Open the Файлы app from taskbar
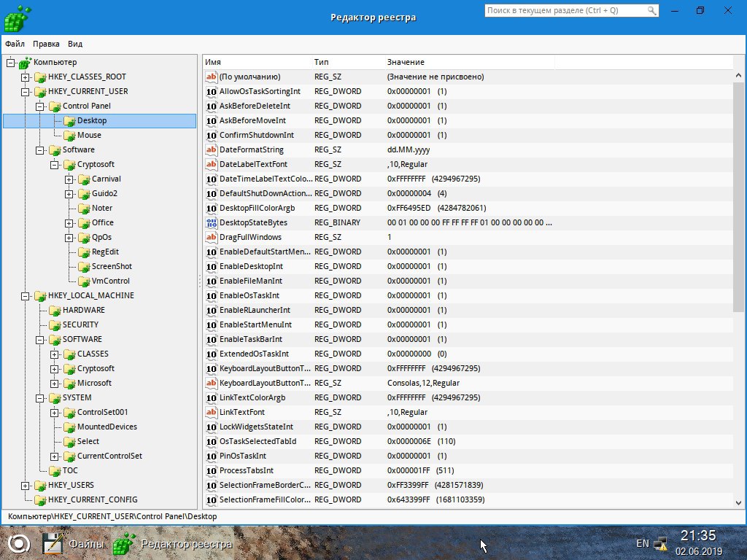 coord(72,544)
